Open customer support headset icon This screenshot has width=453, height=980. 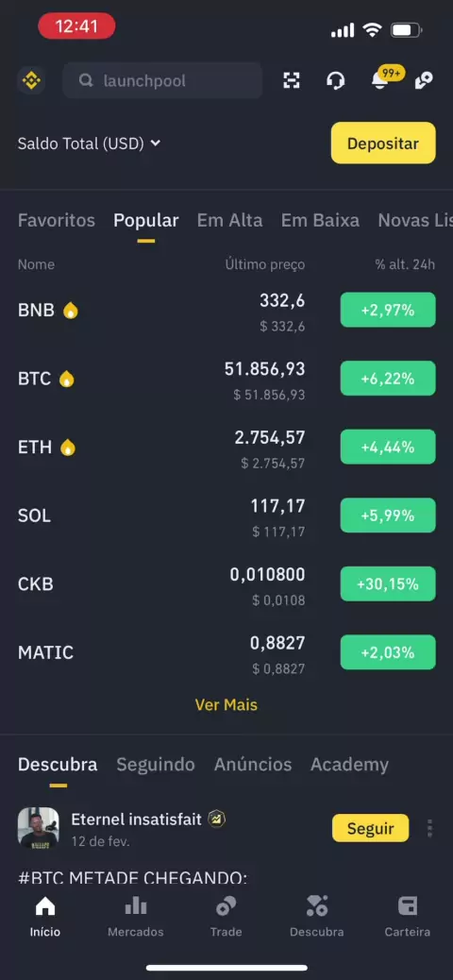coord(336,80)
